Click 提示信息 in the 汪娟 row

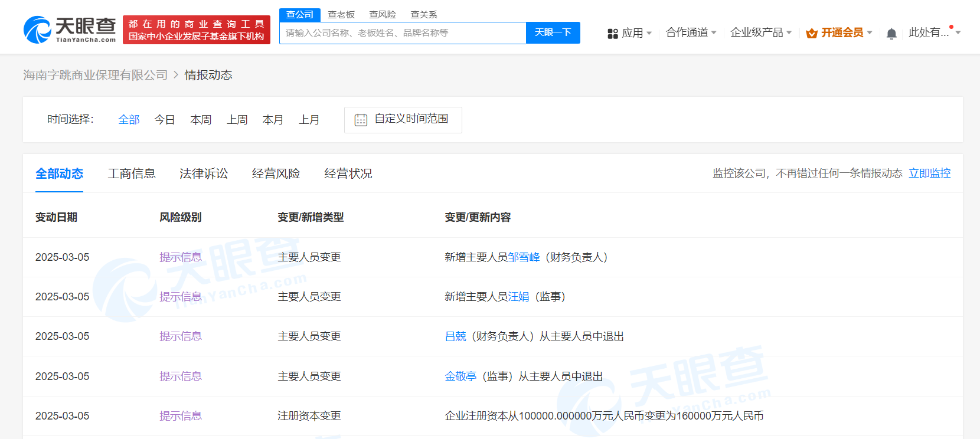coord(181,297)
